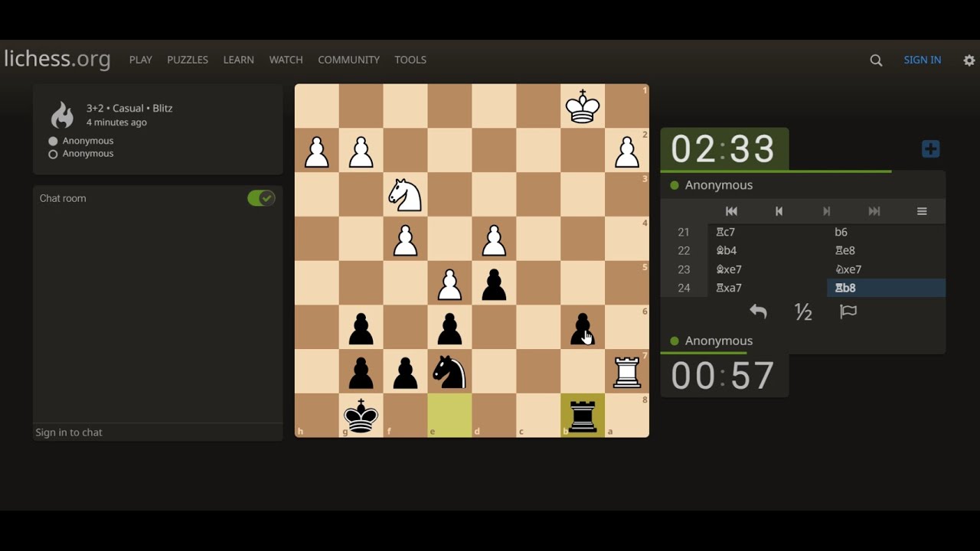
Task: Click the blue plus give-time icon
Action: [931, 149]
